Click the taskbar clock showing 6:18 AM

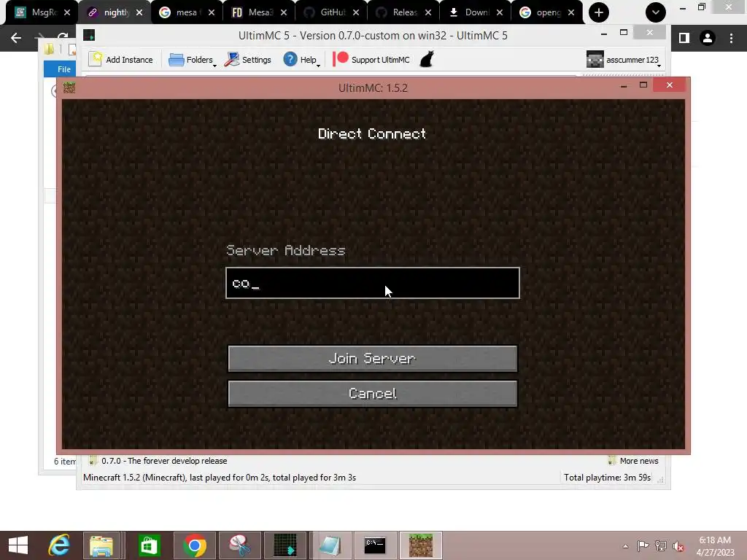point(715,546)
